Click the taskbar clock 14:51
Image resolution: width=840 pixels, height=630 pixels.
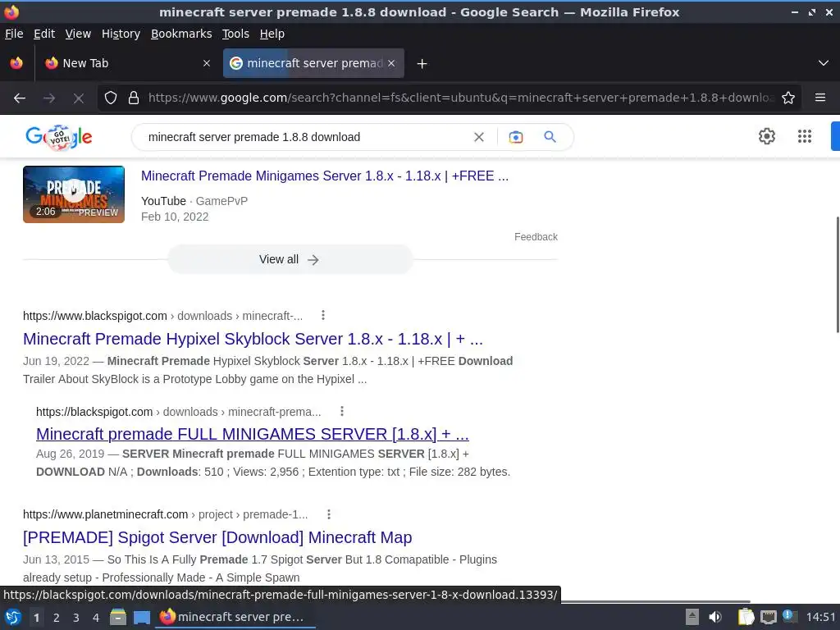820,617
